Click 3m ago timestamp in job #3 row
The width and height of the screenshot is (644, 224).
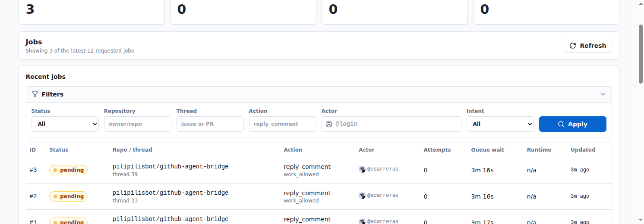coord(580,170)
